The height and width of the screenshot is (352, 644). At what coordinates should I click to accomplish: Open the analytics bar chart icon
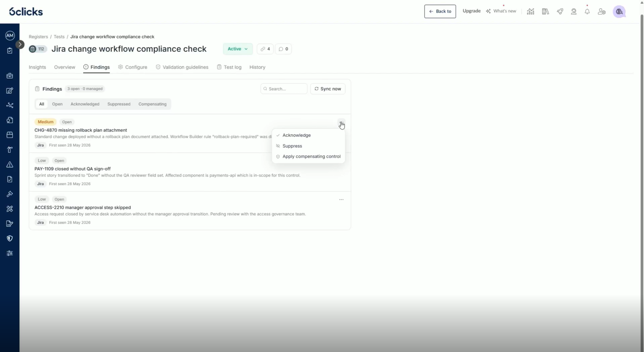click(x=531, y=11)
